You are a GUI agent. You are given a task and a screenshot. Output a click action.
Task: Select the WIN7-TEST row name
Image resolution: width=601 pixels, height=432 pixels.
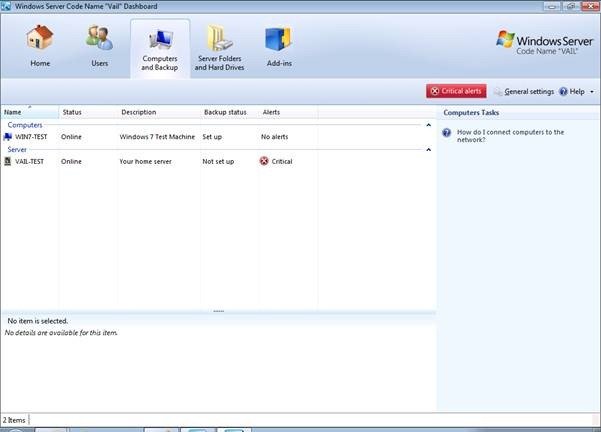31,137
